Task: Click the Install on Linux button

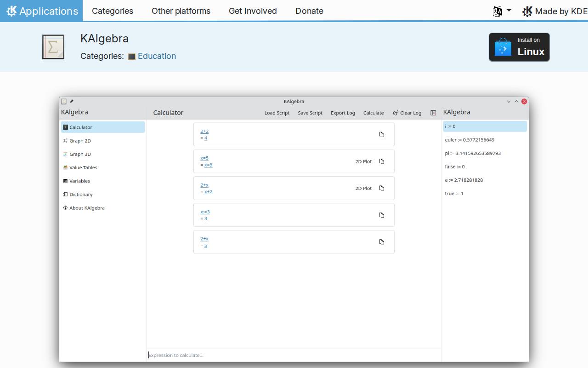Action: [519, 47]
